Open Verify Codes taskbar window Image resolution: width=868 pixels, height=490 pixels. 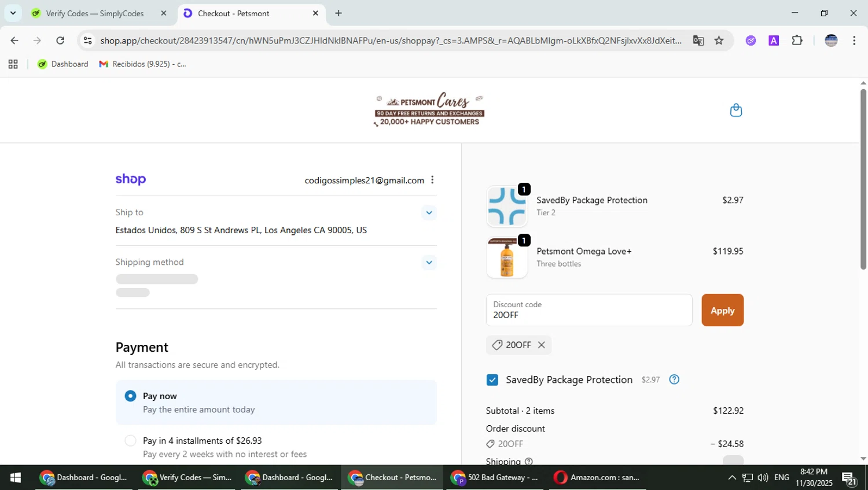click(187, 477)
